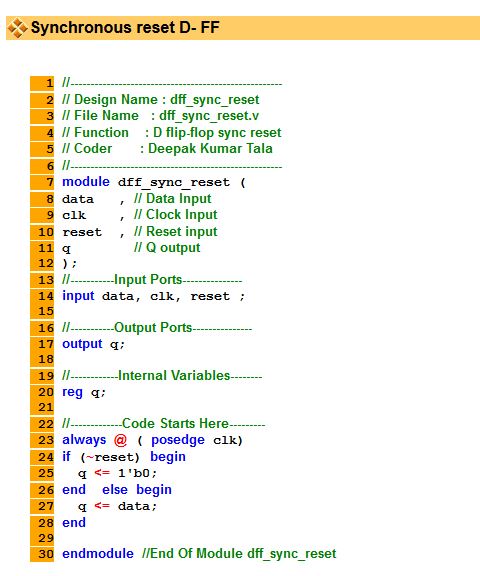Click the 'clk' port name on line 9
The height and width of the screenshot is (576, 480).
(x=74, y=215)
